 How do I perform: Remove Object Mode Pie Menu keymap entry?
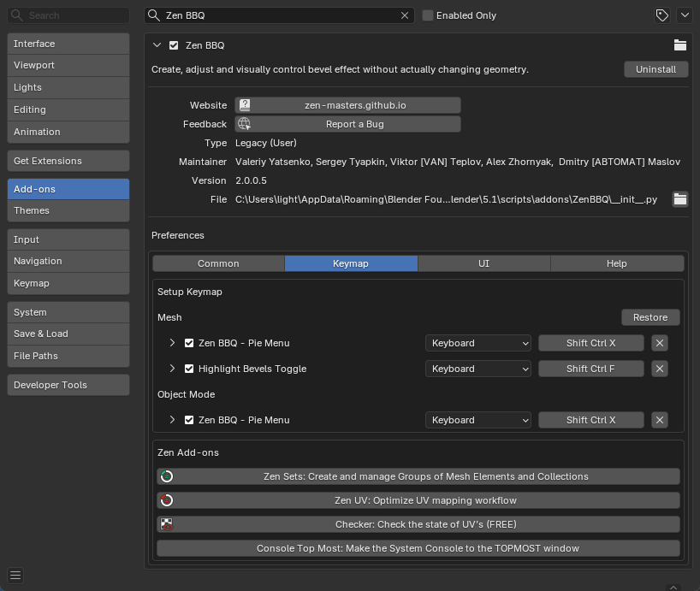pos(660,420)
